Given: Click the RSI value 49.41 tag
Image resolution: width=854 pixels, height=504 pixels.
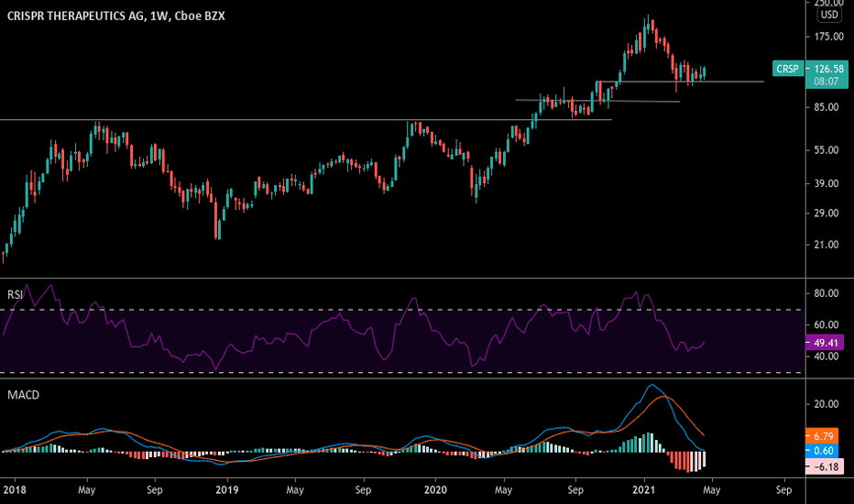Looking at the screenshot, I should pyautogui.click(x=825, y=343).
